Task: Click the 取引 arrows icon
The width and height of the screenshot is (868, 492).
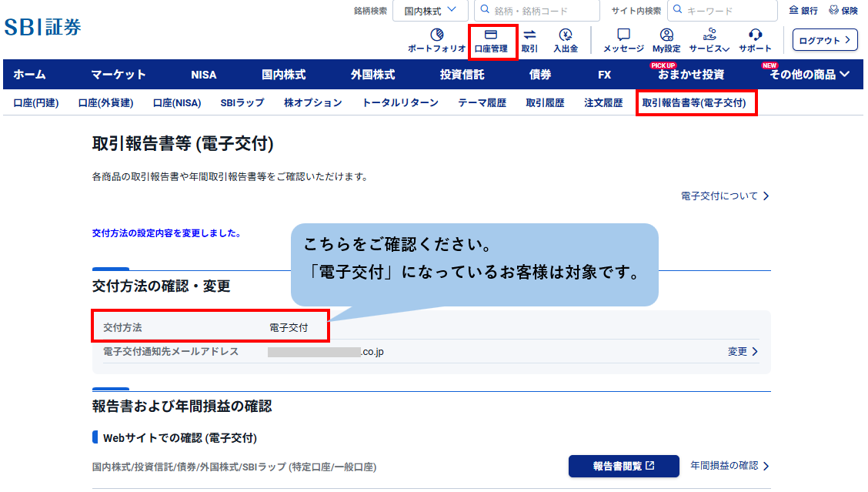Action: point(529,35)
